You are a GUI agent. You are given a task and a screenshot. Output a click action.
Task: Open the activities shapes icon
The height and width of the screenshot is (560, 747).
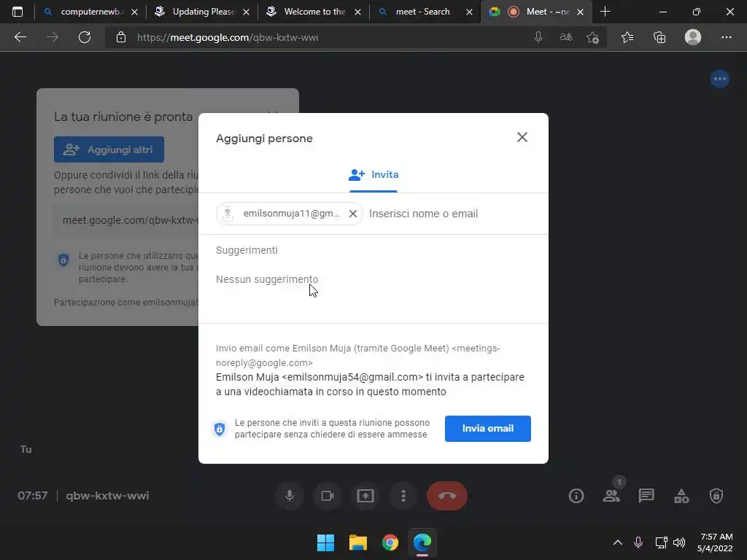point(681,496)
